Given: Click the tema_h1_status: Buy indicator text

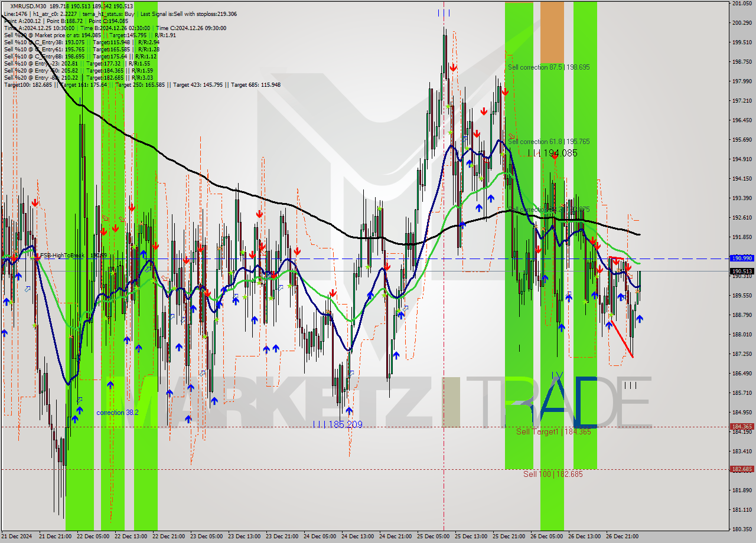Looking at the screenshot, I should click(109, 13).
